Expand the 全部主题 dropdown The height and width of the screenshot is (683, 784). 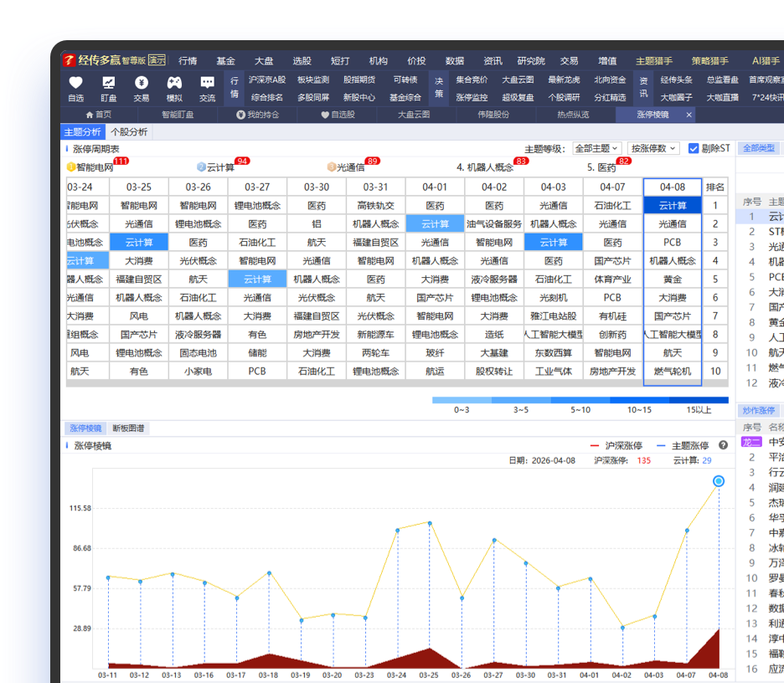[596, 148]
